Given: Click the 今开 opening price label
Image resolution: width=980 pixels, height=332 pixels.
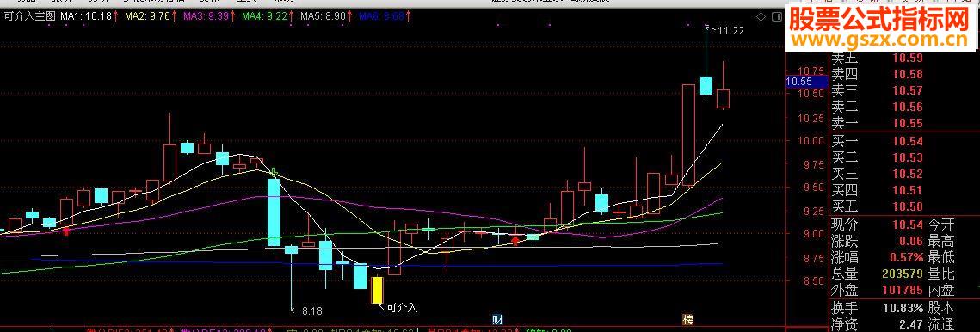Looking at the screenshot, I should (x=940, y=224).
